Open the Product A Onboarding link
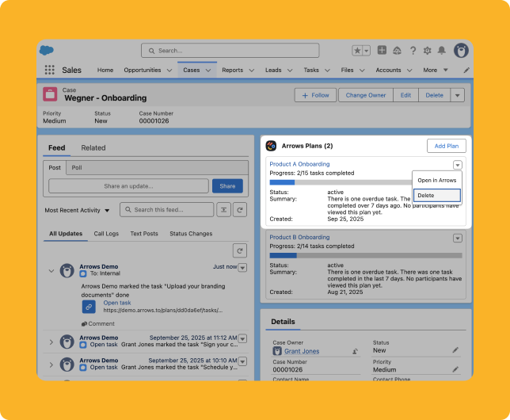510x420 pixels. (x=299, y=164)
